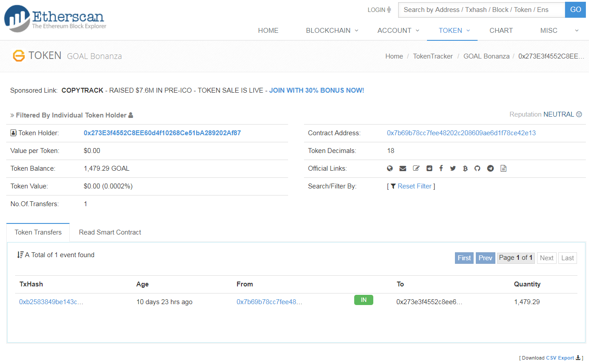This screenshot has height=364, width=589.
Task: Open transaction hash 0xb2583849be143c...
Action: pyautogui.click(x=51, y=302)
